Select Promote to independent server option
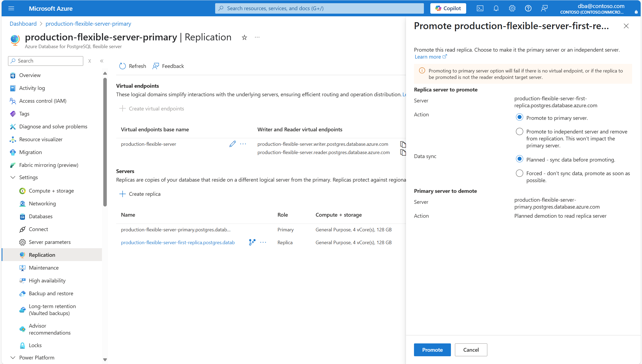Image resolution: width=642 pixels, height=364 pixels. pos(519,132)
